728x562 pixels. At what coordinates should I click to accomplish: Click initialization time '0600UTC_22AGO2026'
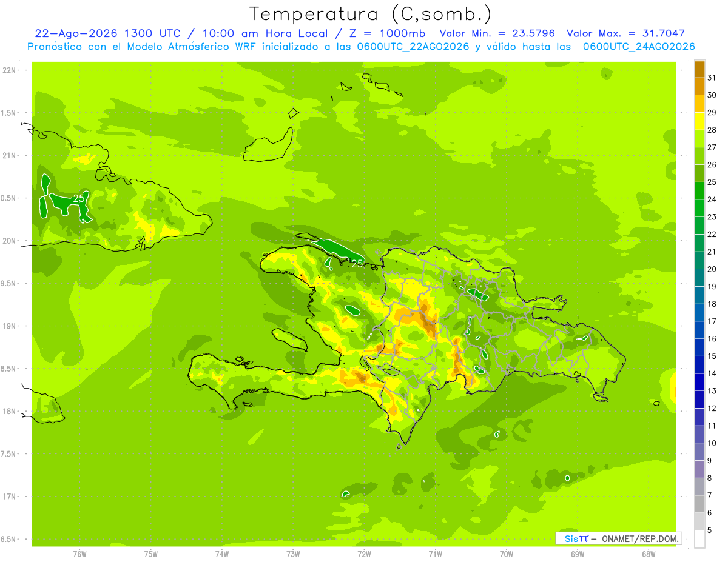[x=414, y=46]
